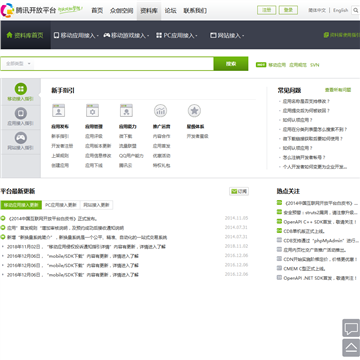
Task: Click the 订阅 subscribe button
Action: tap(239, 191)
